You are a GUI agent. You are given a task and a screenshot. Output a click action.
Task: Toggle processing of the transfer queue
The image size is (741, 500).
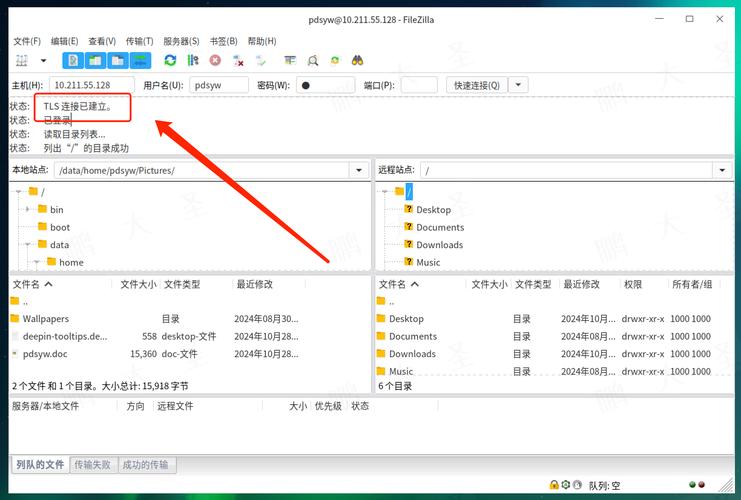[x=193, y=60]
